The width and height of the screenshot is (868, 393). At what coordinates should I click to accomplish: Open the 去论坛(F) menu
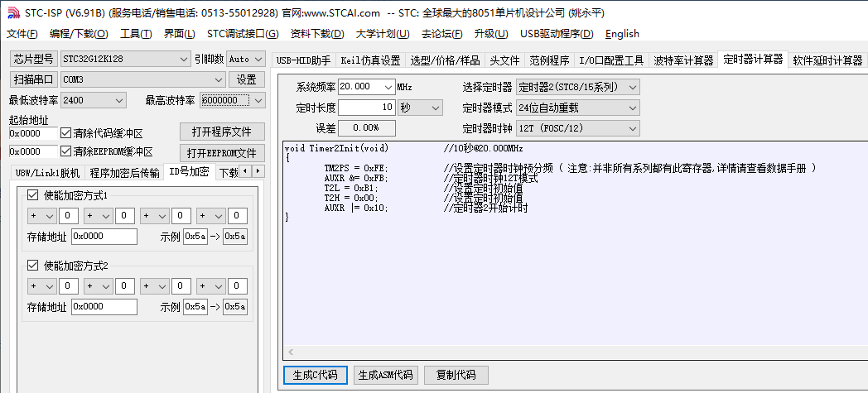coord(441,34)
